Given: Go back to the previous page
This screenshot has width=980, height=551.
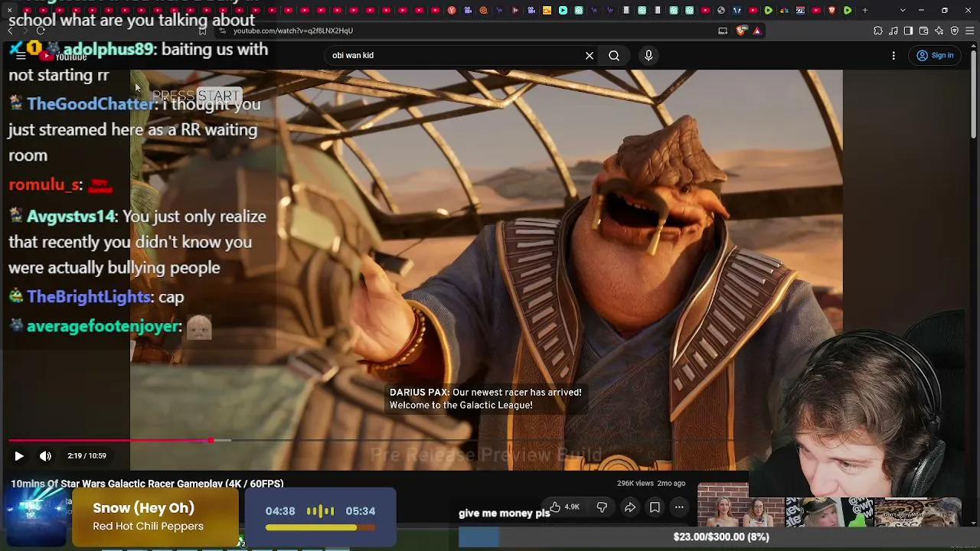Looking at the screenshot, I should pos(11,31).
